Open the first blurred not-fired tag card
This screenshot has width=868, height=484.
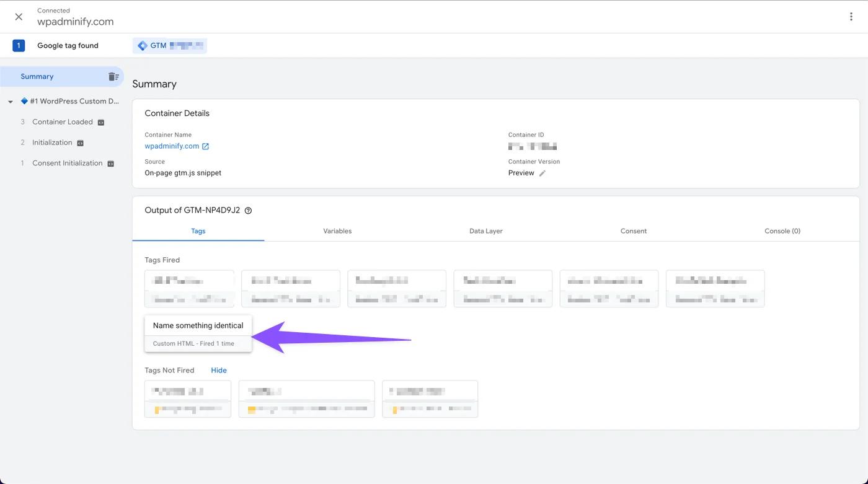coord(188,399)
